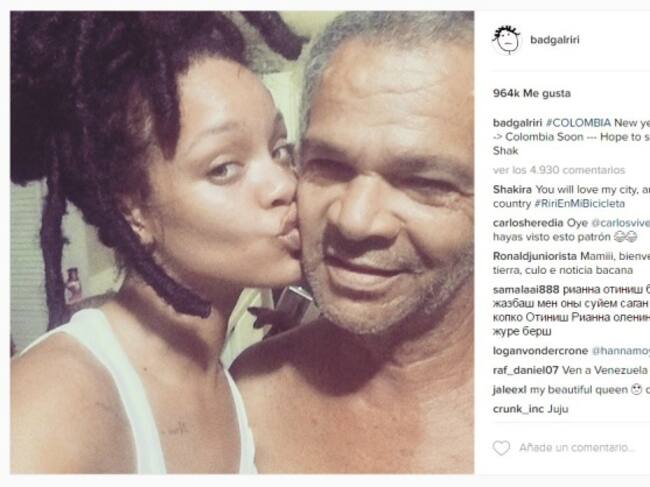Like the post with the heart icon
The height and width of the screenshot is (487, 650).
501,448
